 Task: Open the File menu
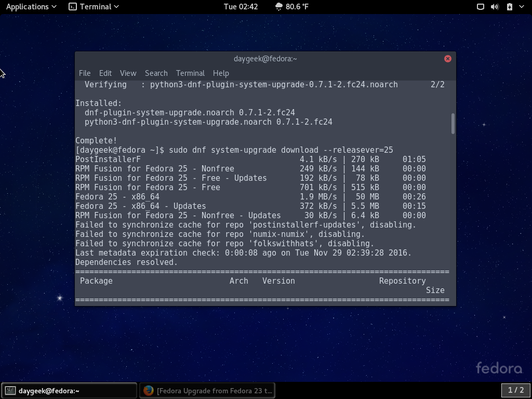pyautogui.click(x=85, y=73)
